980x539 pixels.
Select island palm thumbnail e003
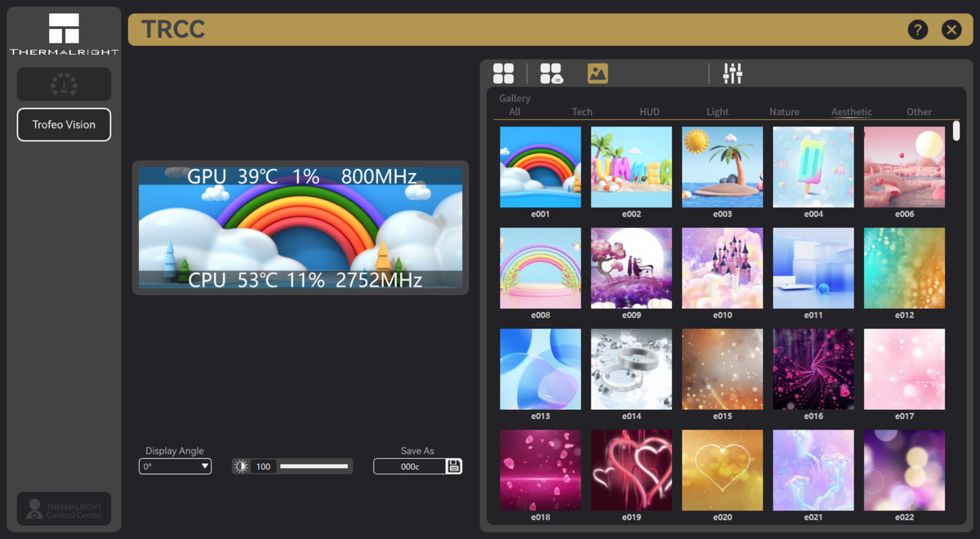point(723,167)
